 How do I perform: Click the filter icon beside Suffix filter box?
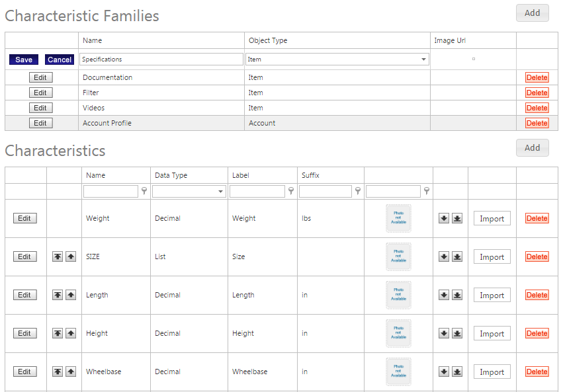pos(358,191)
